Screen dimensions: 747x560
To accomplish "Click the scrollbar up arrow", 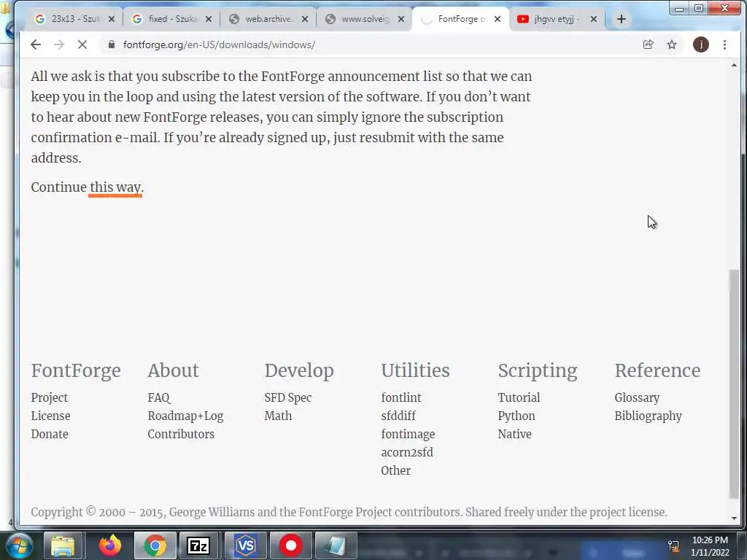I will click(x=734, y=65).
